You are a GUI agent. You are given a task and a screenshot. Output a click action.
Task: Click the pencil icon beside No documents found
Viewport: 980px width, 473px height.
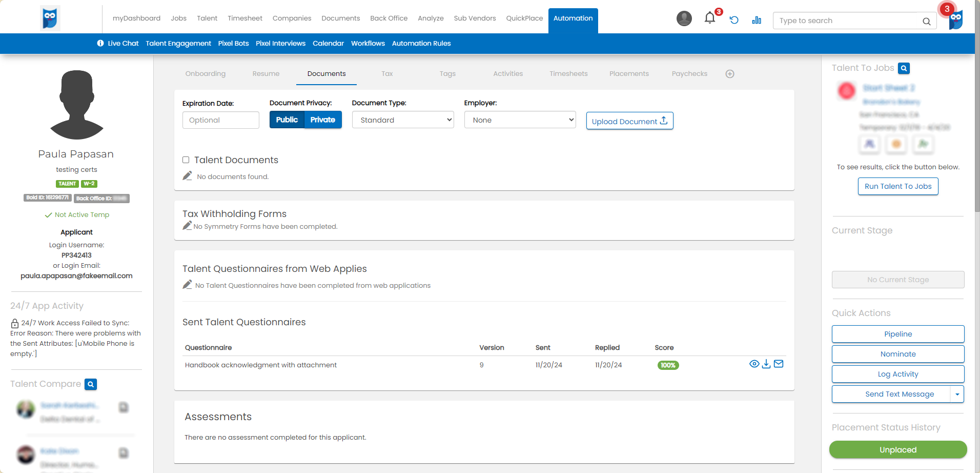click(187, 175)
